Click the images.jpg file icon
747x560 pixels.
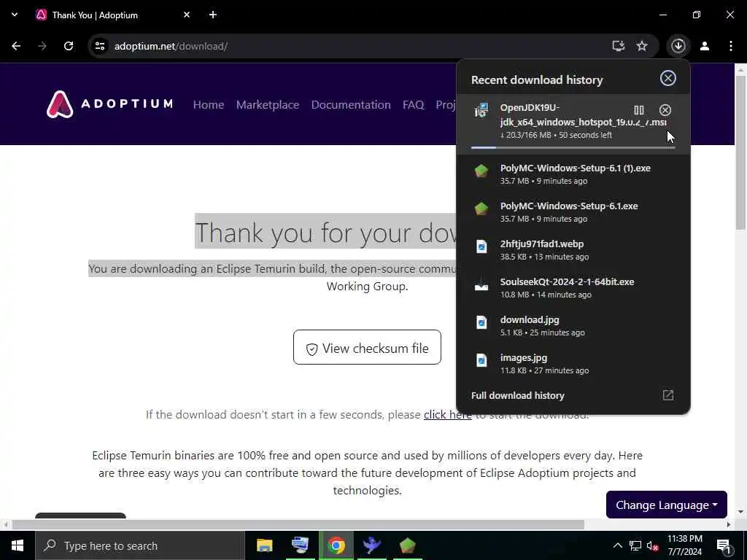[481, 360]
